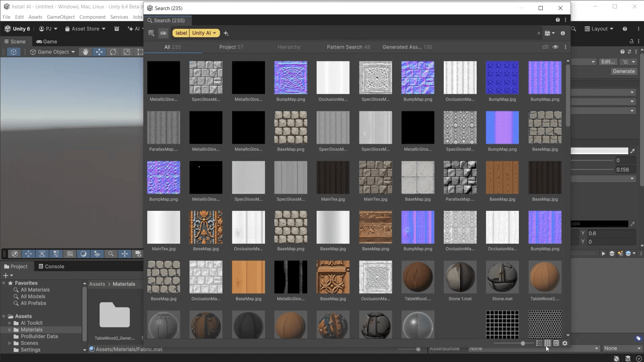Toggle visibility eye in search tabs

555,47
